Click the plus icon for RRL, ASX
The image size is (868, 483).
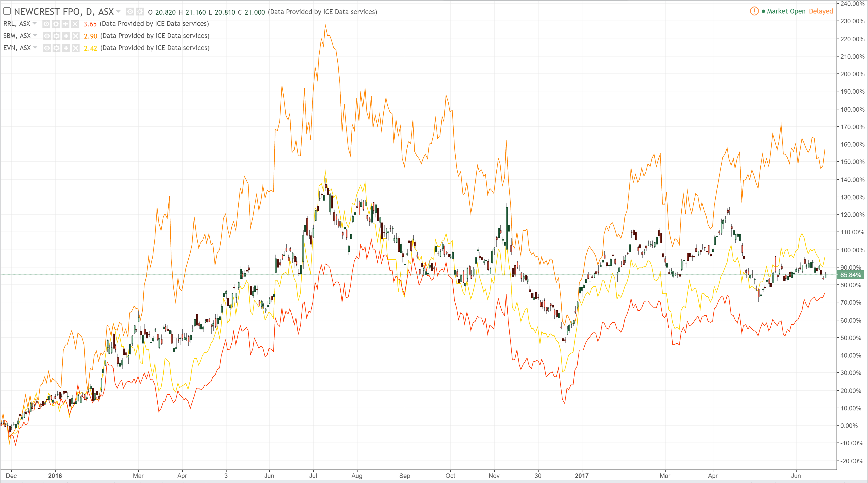(65, 24)
